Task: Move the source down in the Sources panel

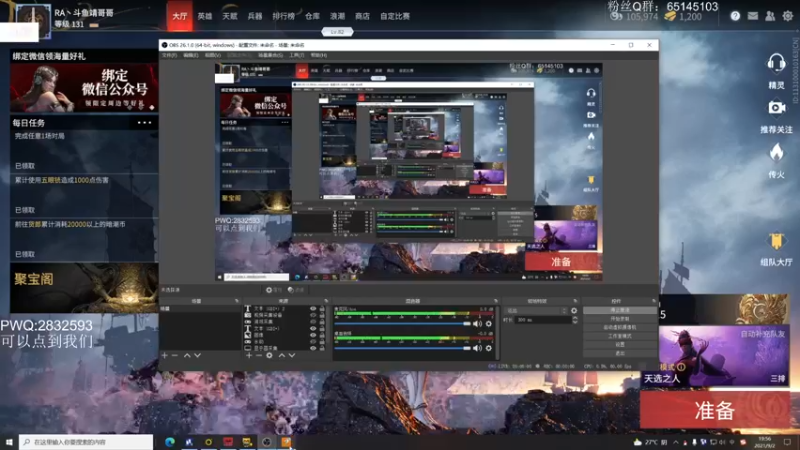Action: (x=292, y=355)
